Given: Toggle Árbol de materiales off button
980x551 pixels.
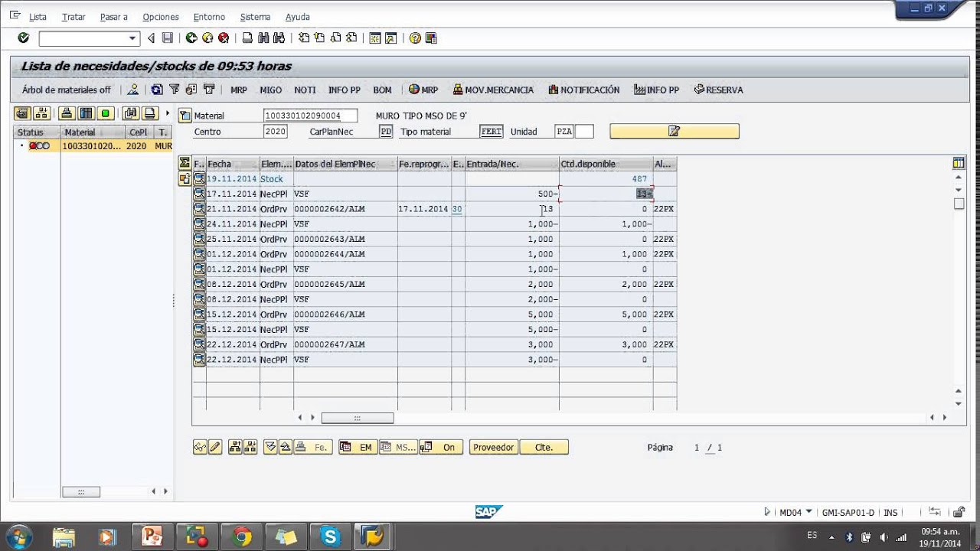Looking at the screenshot, I should click(x=66, y=90).
